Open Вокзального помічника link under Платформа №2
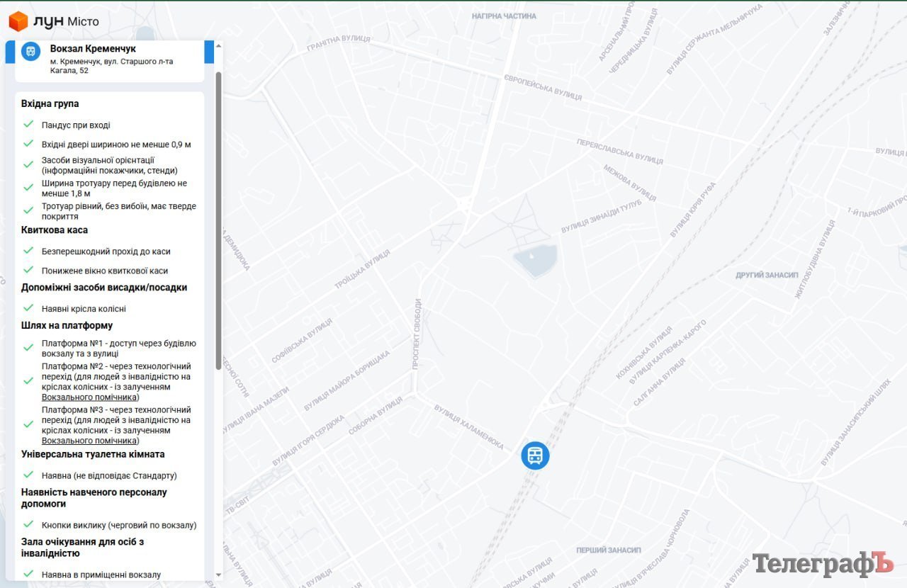Screen dimensions: 907x588 click(88, 397)
